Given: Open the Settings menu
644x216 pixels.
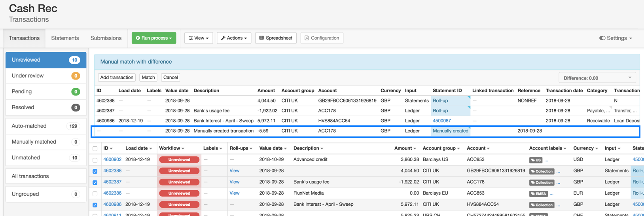Looking at the screenshot, I should [x=616, y=38].
